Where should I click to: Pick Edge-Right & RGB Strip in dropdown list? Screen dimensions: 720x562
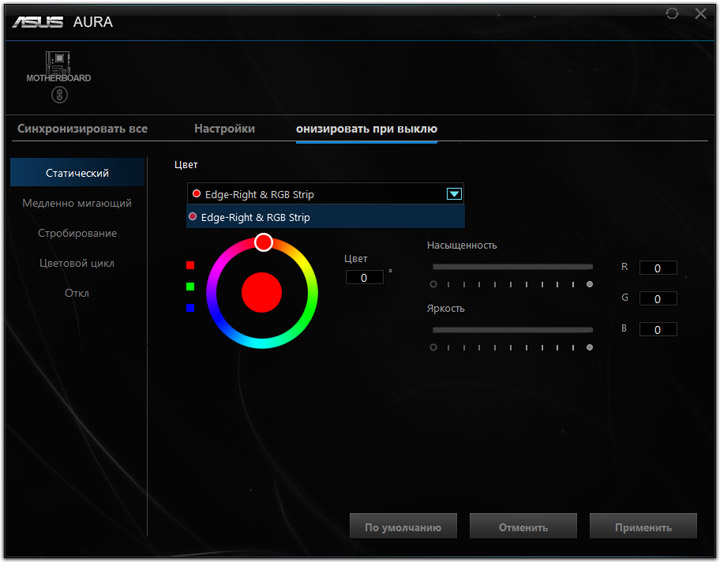pyautogui.click(x=326, y=217)
